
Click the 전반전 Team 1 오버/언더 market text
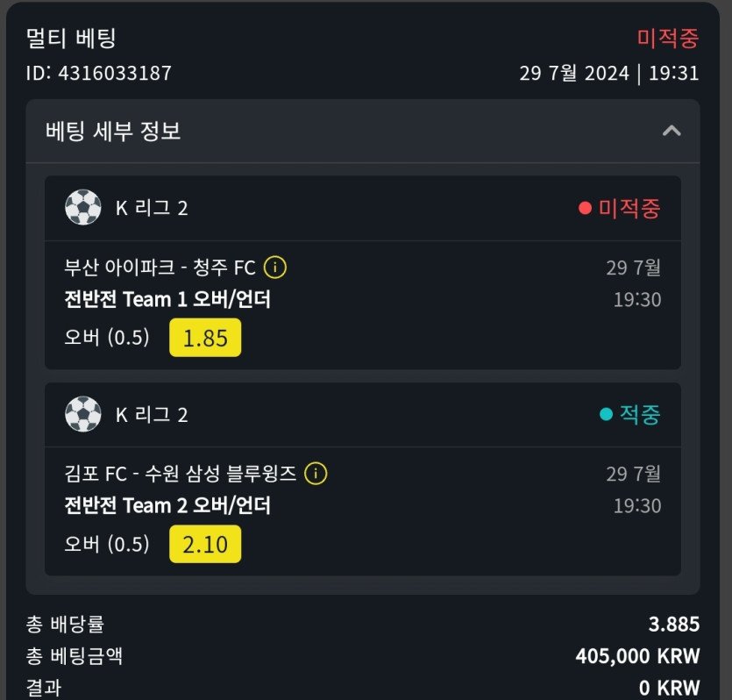(x=167, y=300)
